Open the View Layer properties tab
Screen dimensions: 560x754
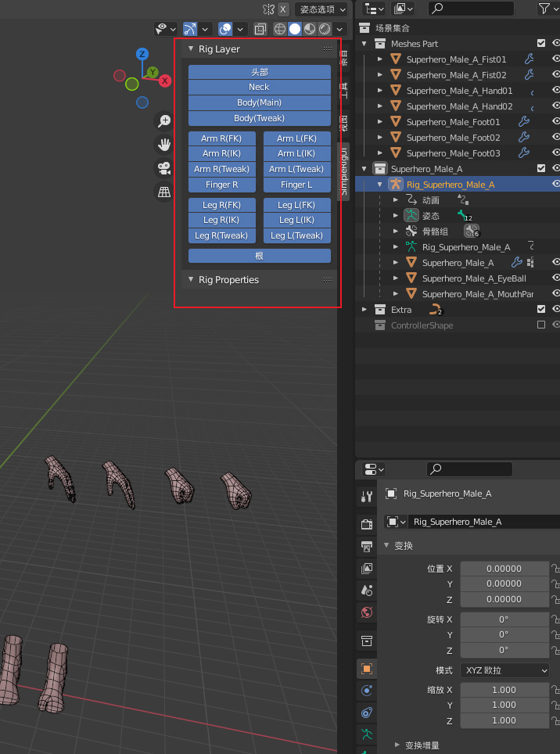[366, 569]
